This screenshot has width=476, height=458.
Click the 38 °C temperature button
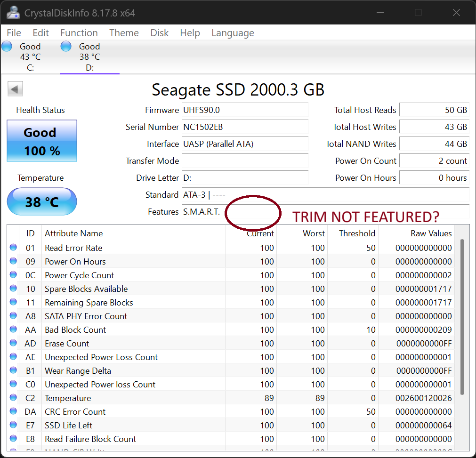coord(42,201)
